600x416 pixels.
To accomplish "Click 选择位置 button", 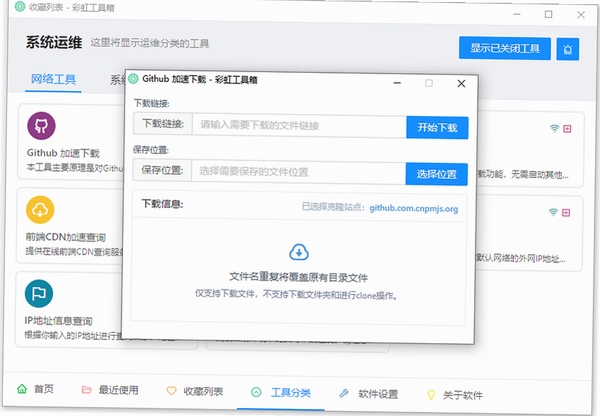I will pos(437,174).
